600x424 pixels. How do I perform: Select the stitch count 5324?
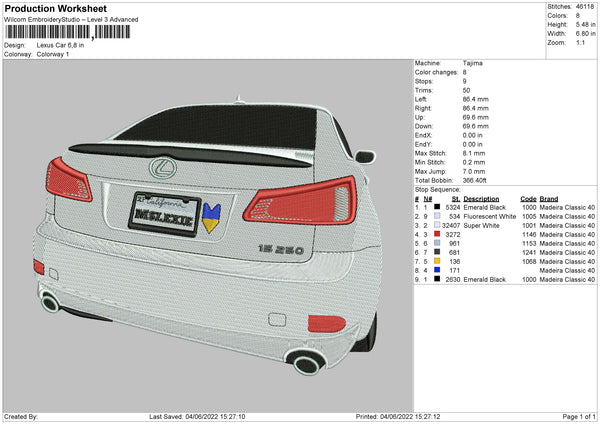coord(453,207)
